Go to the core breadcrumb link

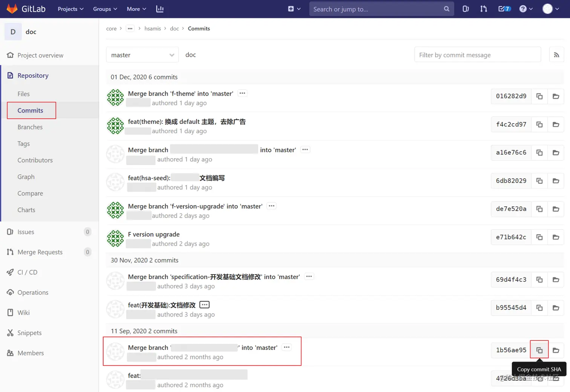(111, 29)
